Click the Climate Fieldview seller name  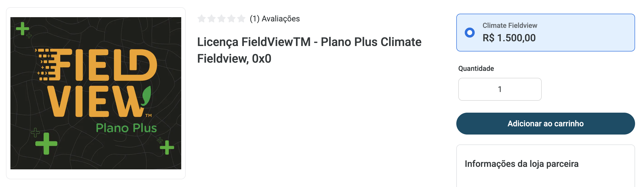click(509, 26)
